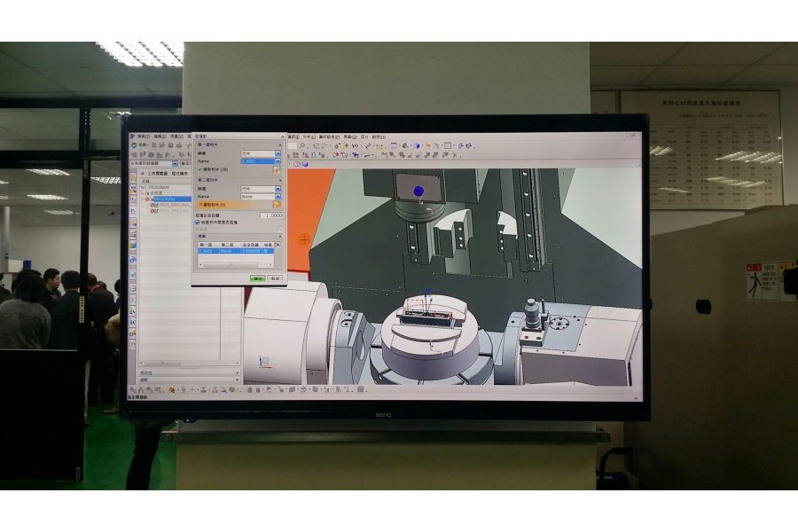Click the select object (28) row with green check
This screenshot has height=532, width=798.
click(239, 169)
